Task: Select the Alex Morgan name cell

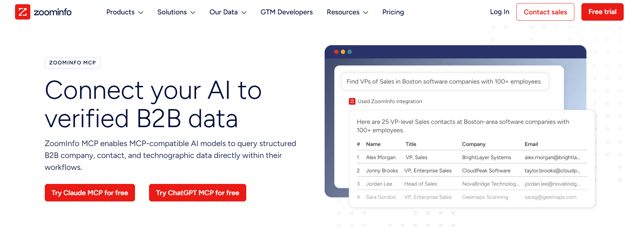Action: click(x=381, y=157)
